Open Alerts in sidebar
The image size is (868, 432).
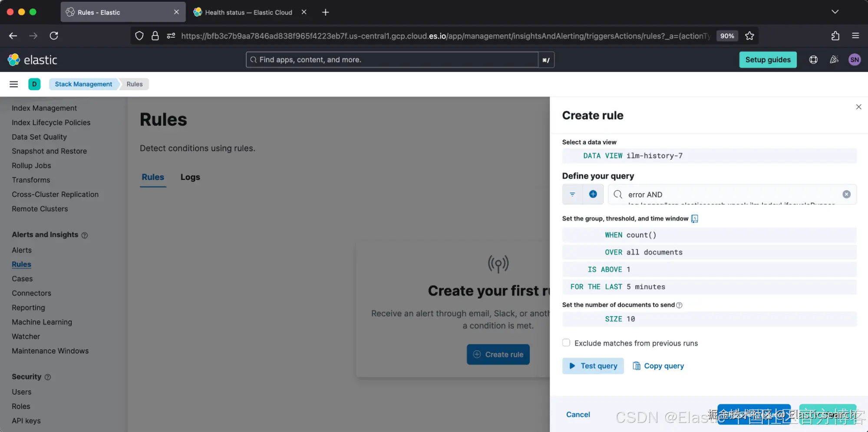point(22,250)
